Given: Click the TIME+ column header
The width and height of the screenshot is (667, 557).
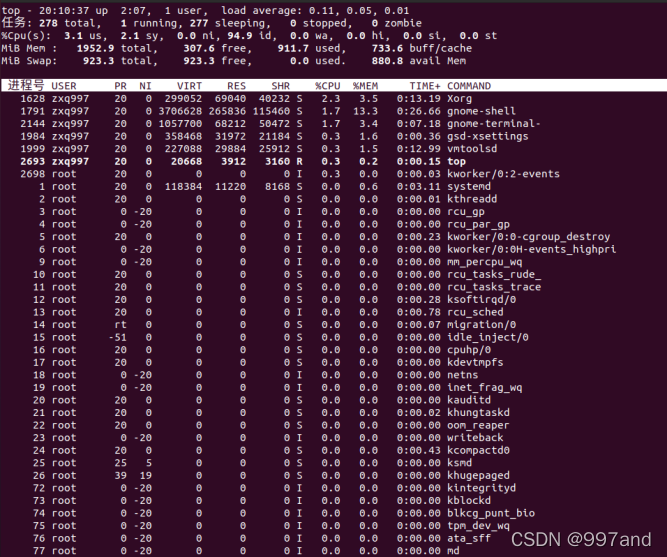Looking at the screenshot, I should point(425,86).
